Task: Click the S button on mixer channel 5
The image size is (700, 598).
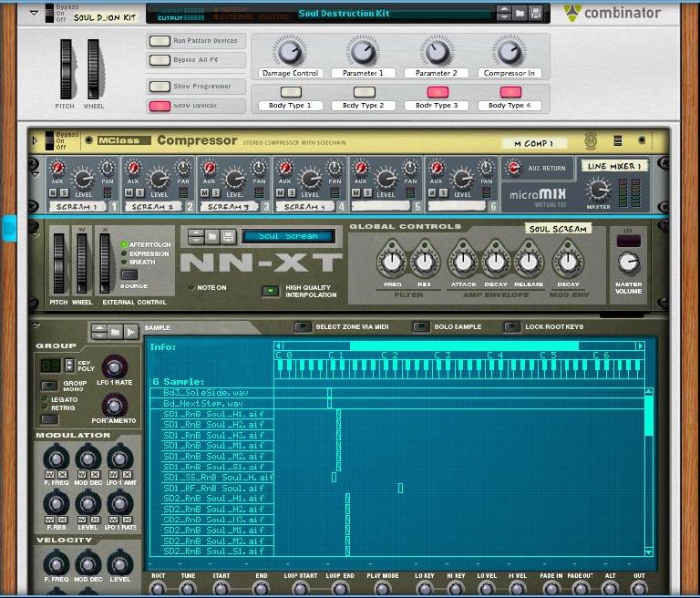Action: pos(367,192)
